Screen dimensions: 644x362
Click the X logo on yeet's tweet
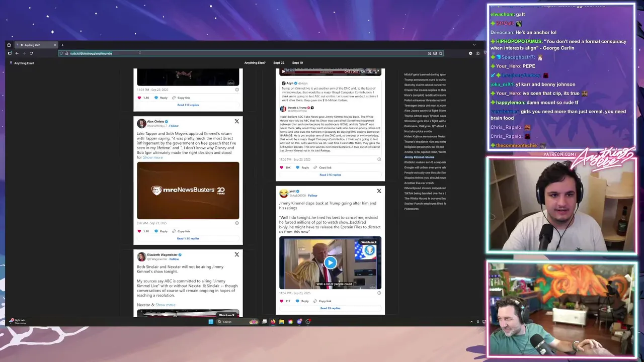(379, 191)
